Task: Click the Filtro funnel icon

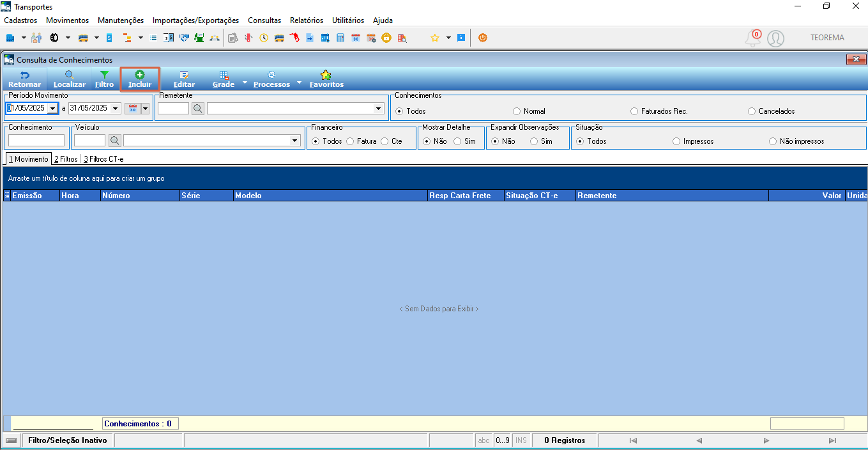Action: click(104, 75)
